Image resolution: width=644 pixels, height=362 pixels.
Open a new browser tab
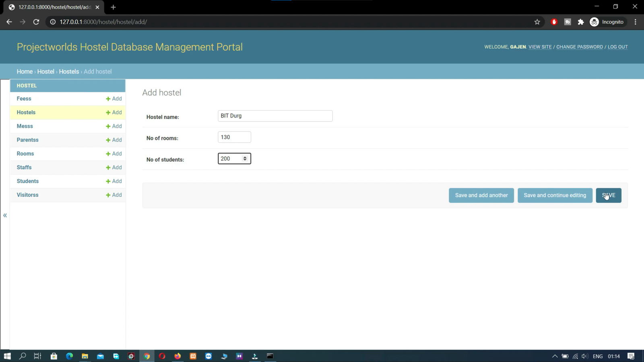pos(113,7)
